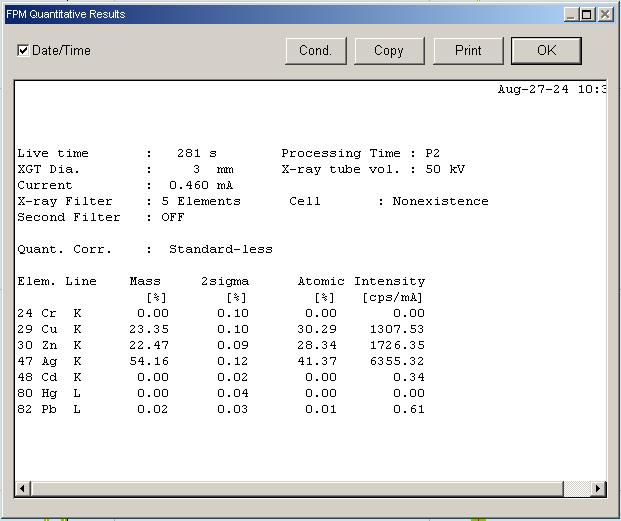
Task: Click the Ag 2sigma value 0.12
Action: (233, 361)
